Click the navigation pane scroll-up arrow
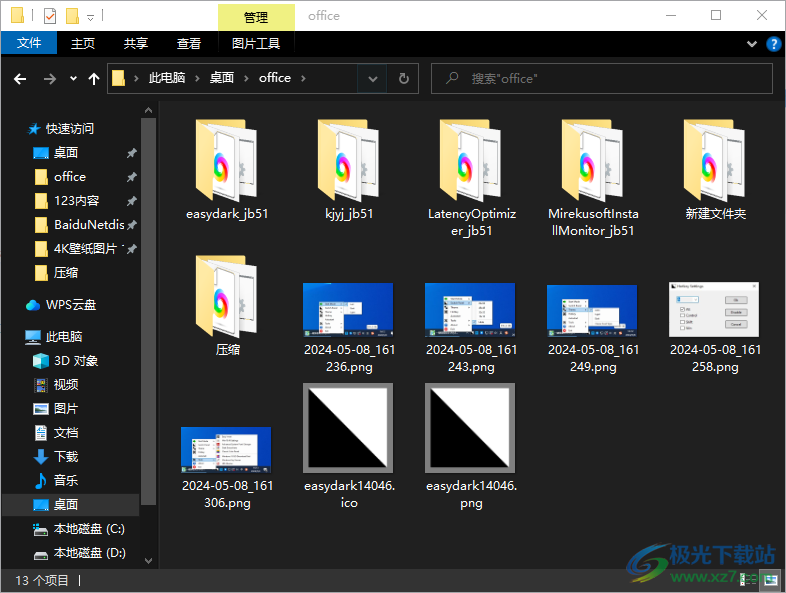 tap(148, 110)
